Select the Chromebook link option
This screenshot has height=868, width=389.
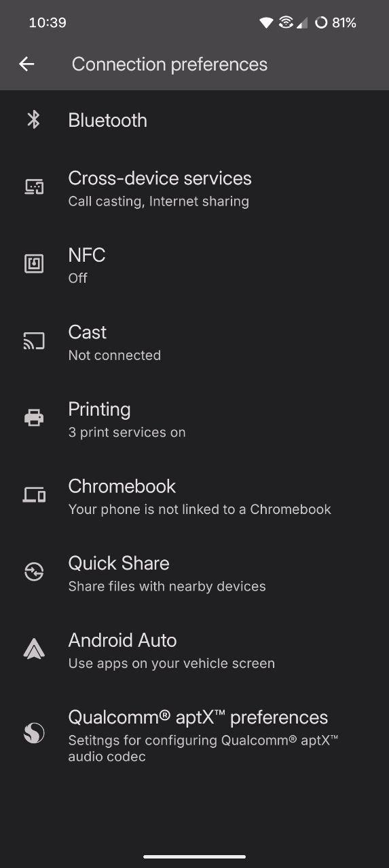[x=194, y=496]
